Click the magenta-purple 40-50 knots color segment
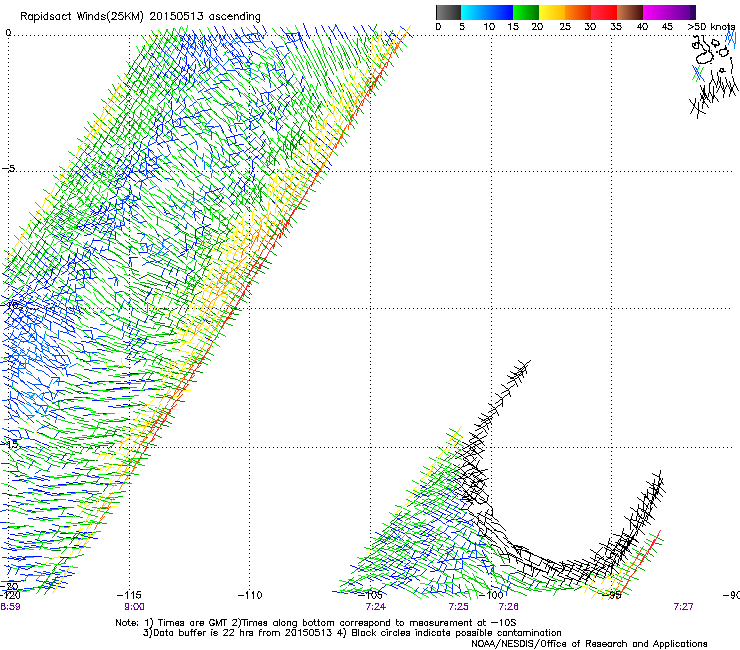This screenshot has width=740, height=650. 669,12
